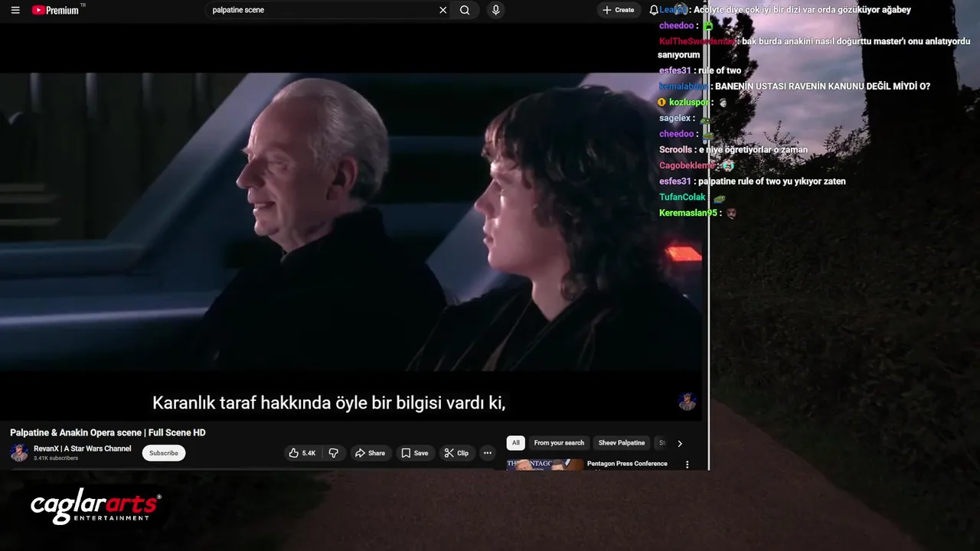Image resolution: width=980 pixels, height=551 pixels.
Task: Create a Clip with scissors button
Action: pyautogui.click(x=456, y=453)
